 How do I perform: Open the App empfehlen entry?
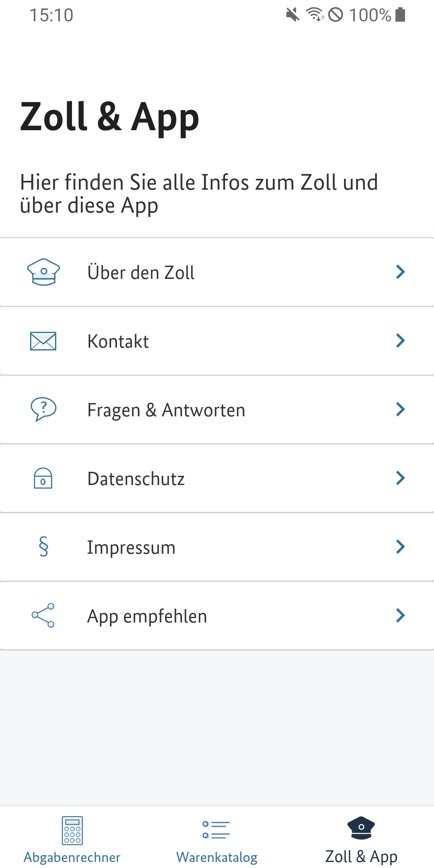pos(147,616)
